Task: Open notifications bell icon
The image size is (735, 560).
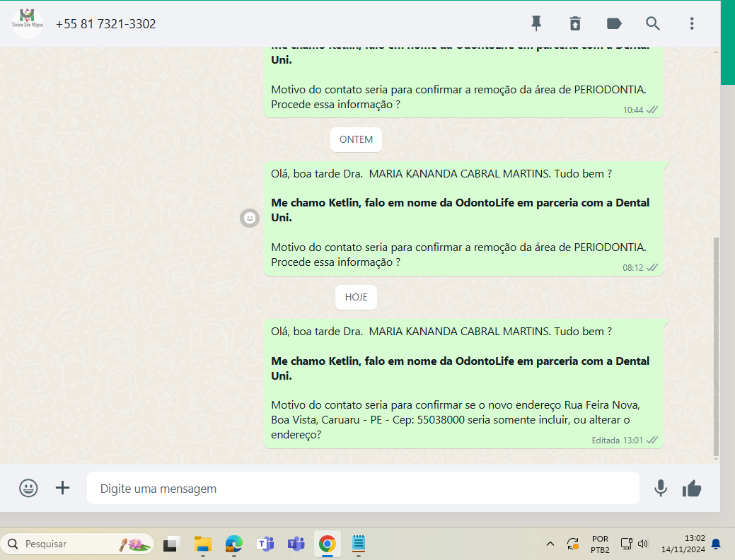Action: [x=716, y=544]
